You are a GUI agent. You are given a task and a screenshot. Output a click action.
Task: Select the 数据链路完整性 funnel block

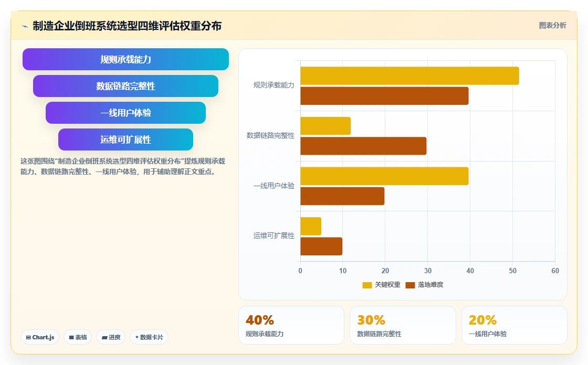coord(125,86)
